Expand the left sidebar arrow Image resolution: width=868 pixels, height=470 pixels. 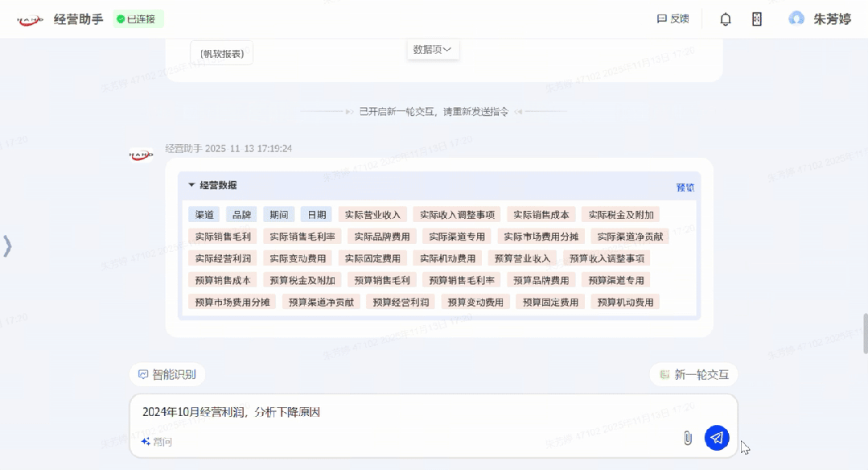coord(8,245)
